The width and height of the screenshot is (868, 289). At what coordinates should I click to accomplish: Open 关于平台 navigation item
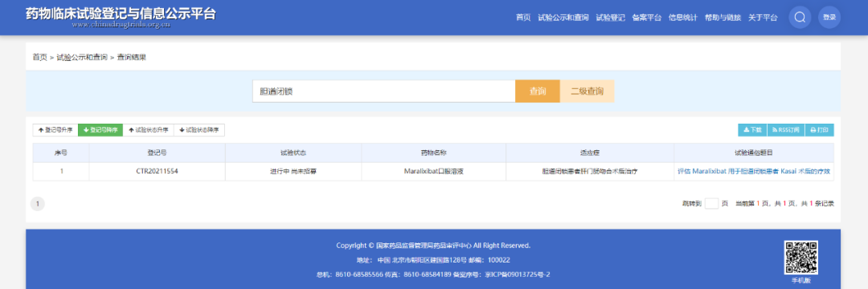point(763,18)
